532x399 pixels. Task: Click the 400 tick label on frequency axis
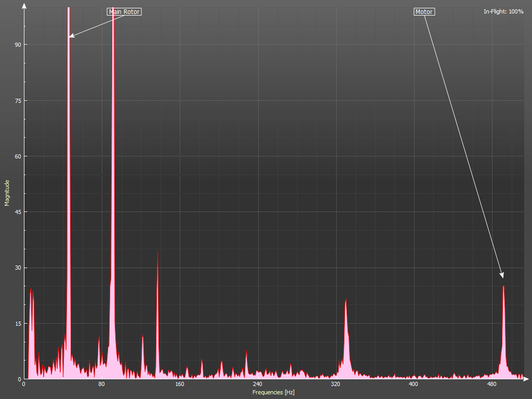coord(414,384)
